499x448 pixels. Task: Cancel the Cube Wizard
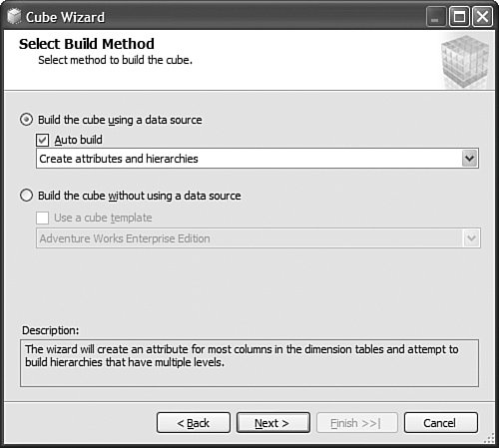pos(441,423)
